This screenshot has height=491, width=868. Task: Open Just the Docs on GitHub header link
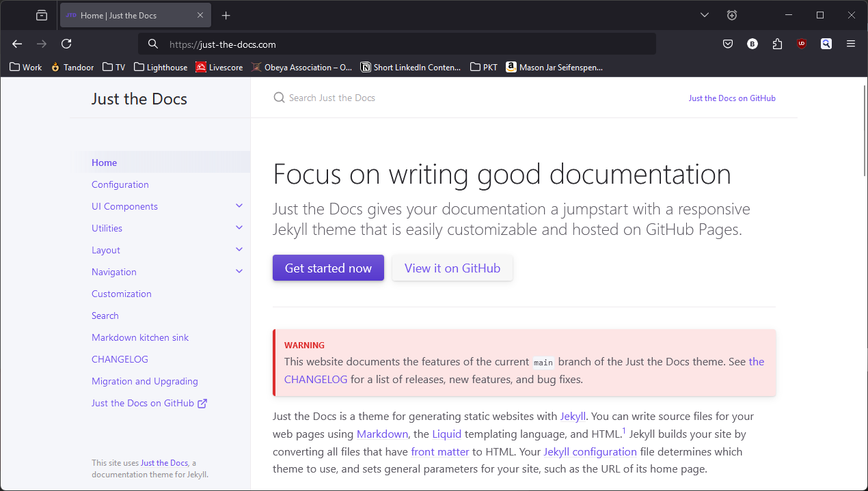pyautogui.click(x=732, y=98)
